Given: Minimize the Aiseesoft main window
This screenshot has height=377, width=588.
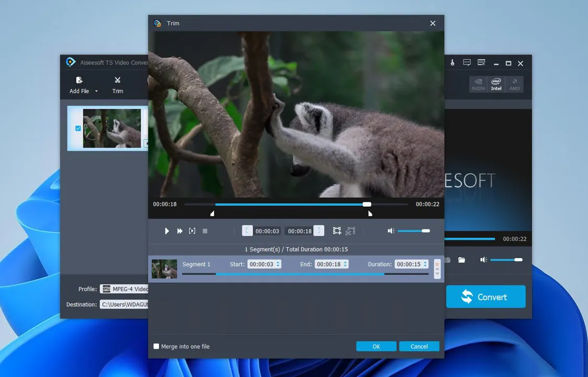Looking at the screenshot, I should point(496,63).
